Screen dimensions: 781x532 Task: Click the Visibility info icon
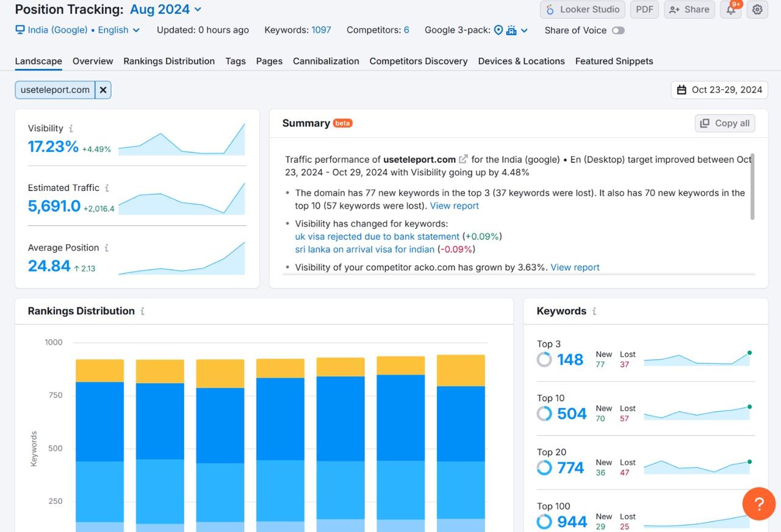pyautogui.click(x=71, y=129)
